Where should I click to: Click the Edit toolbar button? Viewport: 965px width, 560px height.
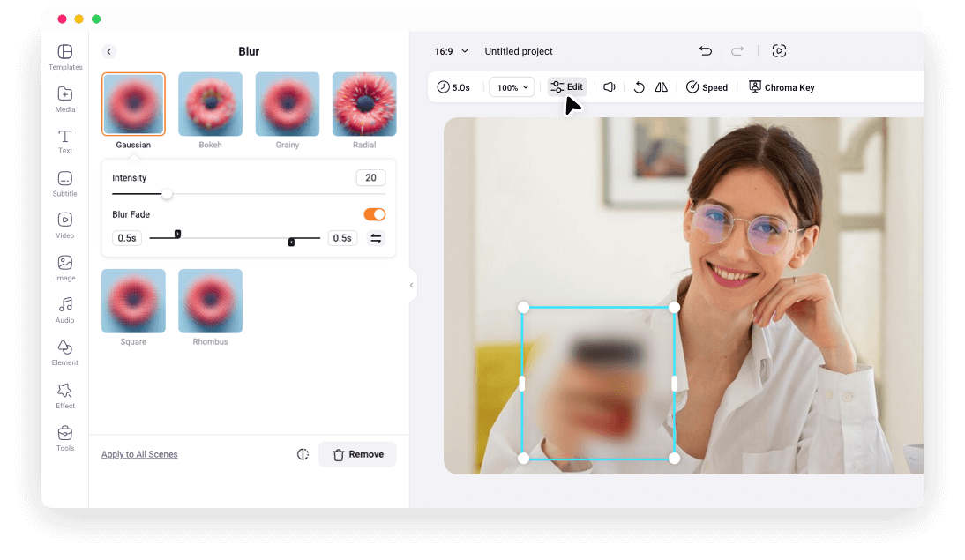tap(567, 86)
